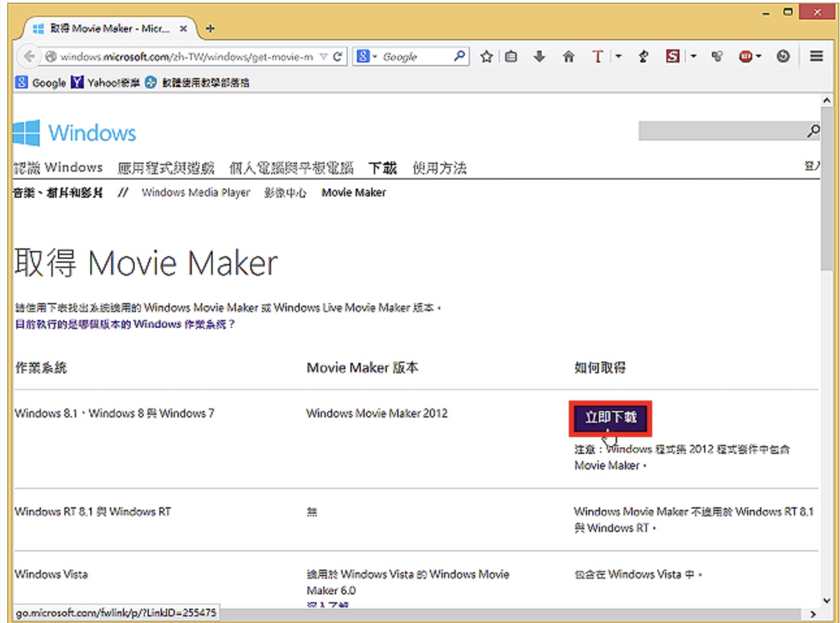Viewport: 840px width, 623px height.
Task: Click the Movie Maker 版本 column header
Action: point(362,367)
